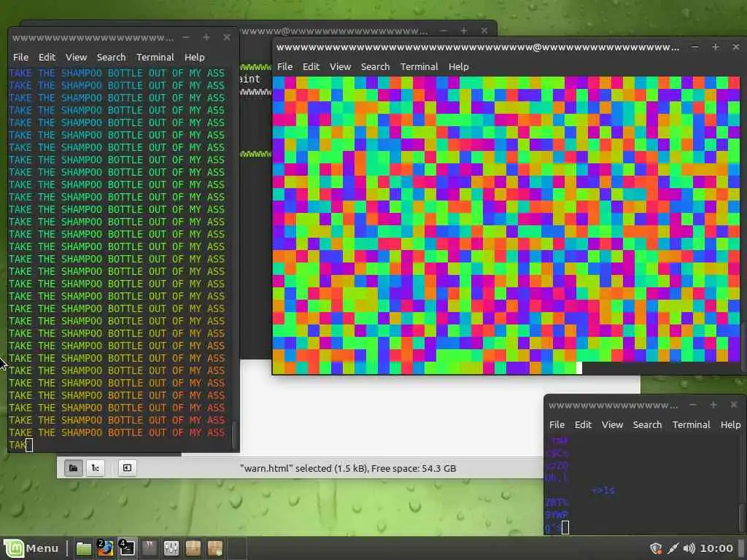Image resolution: width=747 pixels, height=560 pixels.
Task: Minimize the background terminal behind the others
Action: tap(443, 31)
